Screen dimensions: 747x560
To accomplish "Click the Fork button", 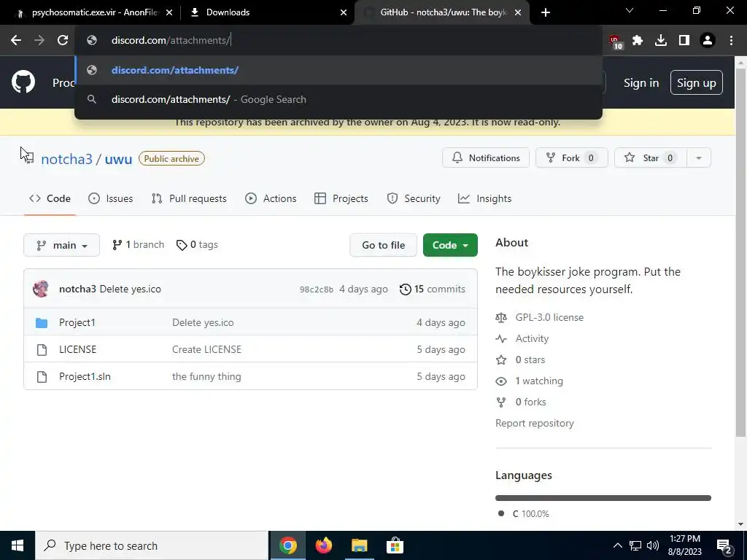I will [572, 158].
